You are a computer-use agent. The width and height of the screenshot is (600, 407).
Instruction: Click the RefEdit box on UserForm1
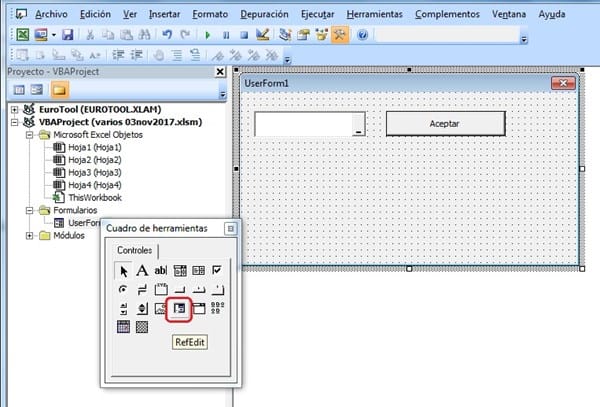tap(310, 124)
